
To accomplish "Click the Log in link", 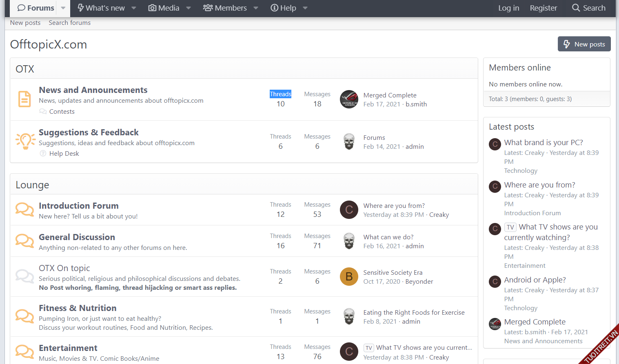I will pos(508,8).
